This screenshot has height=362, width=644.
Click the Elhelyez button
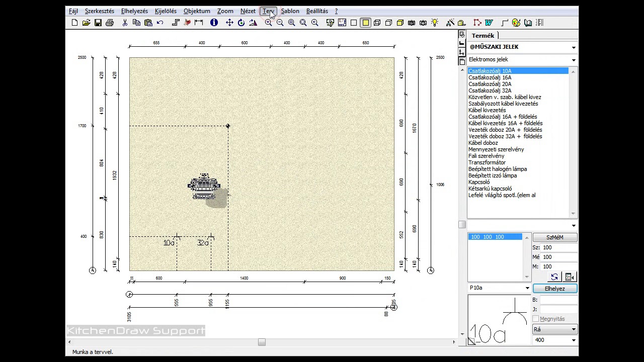pyautogui.click(x=554, y=289)
